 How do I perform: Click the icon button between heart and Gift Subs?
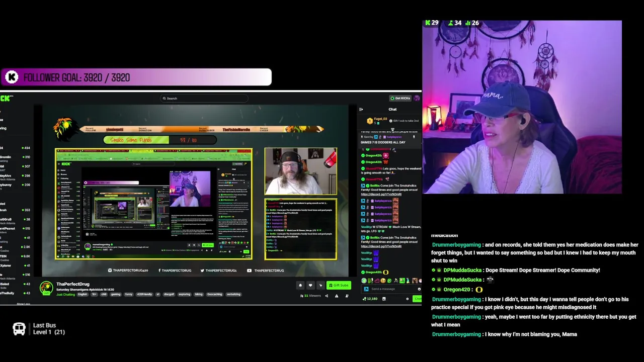click(x=320, y=286)
